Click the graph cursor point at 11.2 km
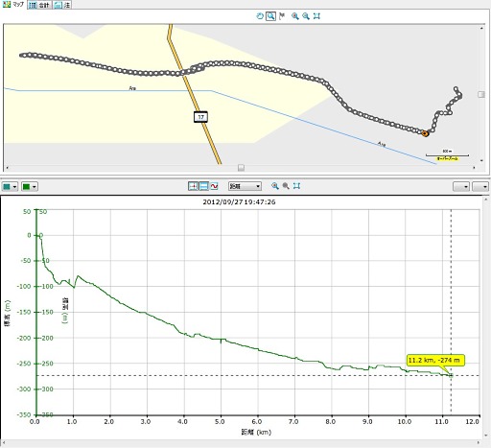Viewport: 491px width, 448px height. click(451, 375)
